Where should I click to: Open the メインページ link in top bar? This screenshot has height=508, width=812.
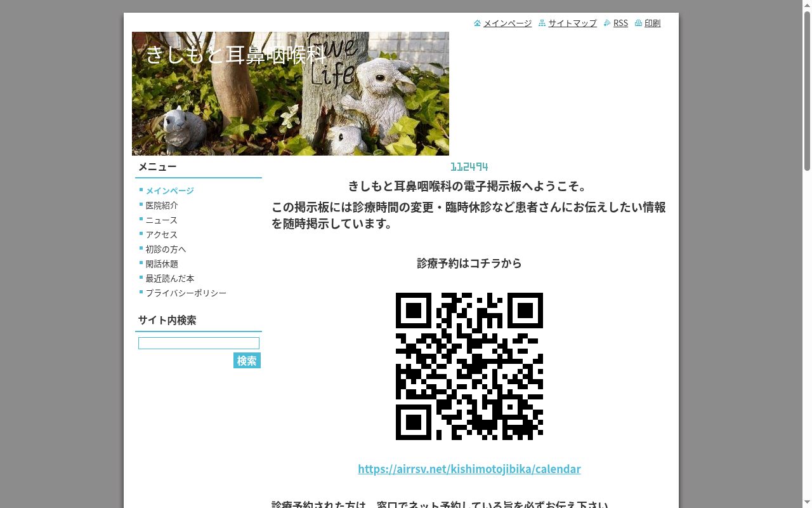pyautogui.click(x=507, y=23)
